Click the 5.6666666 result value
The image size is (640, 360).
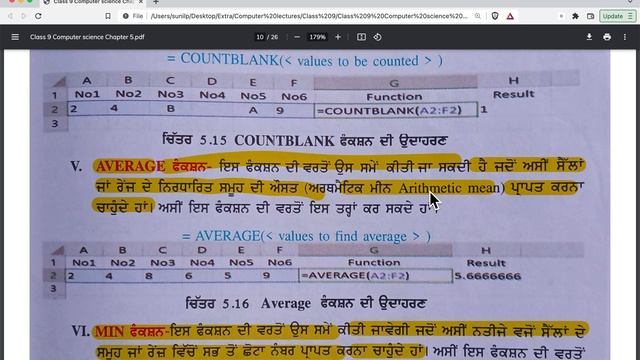(488, 276)
